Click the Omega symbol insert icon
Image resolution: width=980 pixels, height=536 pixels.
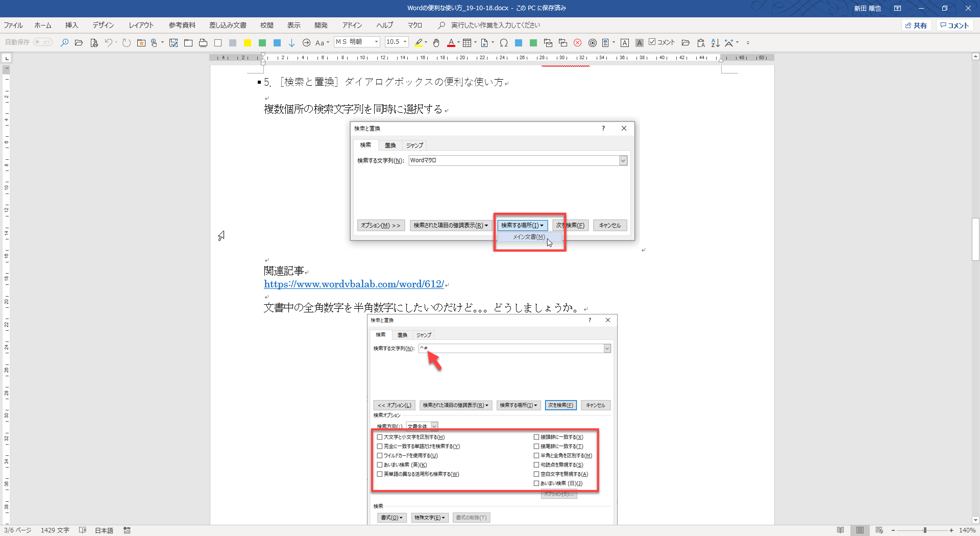[504, 43]
